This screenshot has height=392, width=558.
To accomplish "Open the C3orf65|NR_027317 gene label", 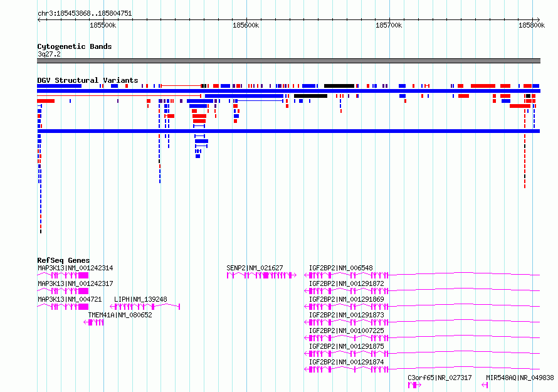I will pyautogui.click(x=440, y=378).
